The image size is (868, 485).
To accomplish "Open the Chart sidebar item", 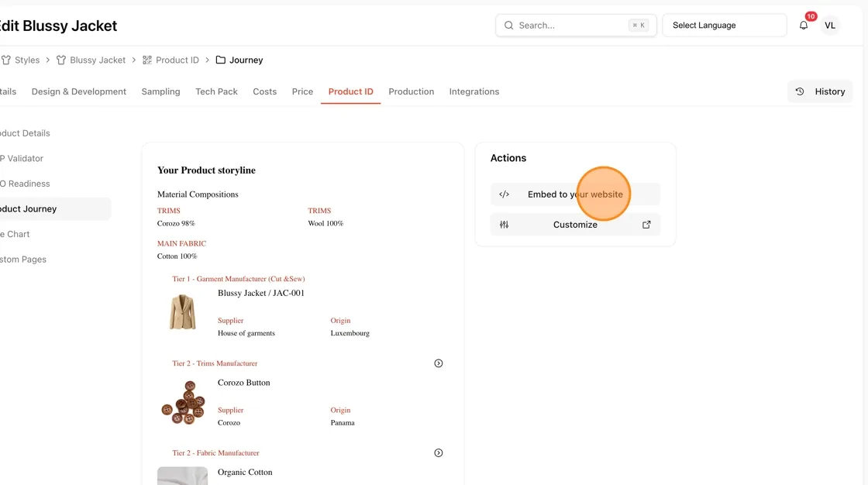I will click(15, 234).
